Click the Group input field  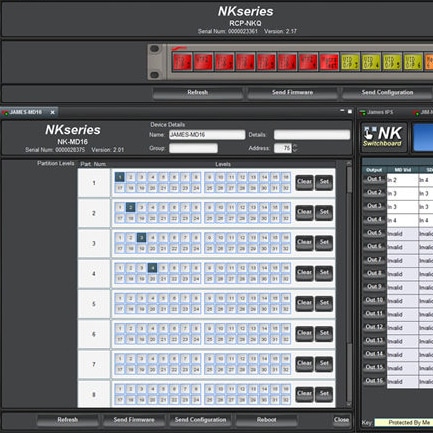193,148
